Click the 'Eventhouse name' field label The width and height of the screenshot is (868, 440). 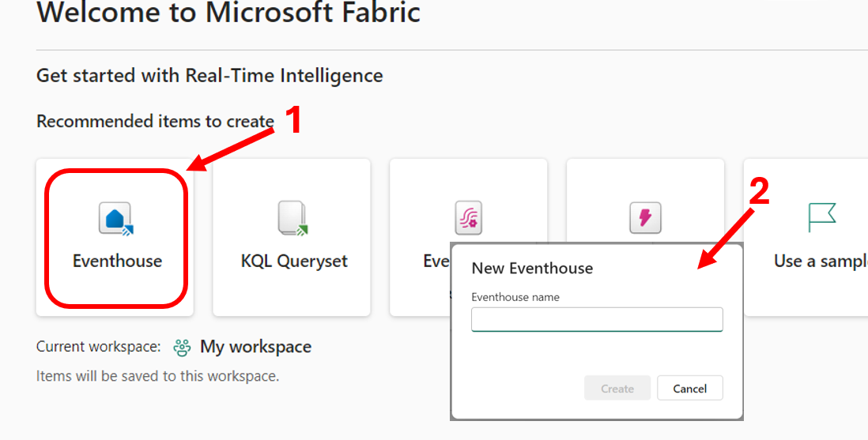pos(515,297)
